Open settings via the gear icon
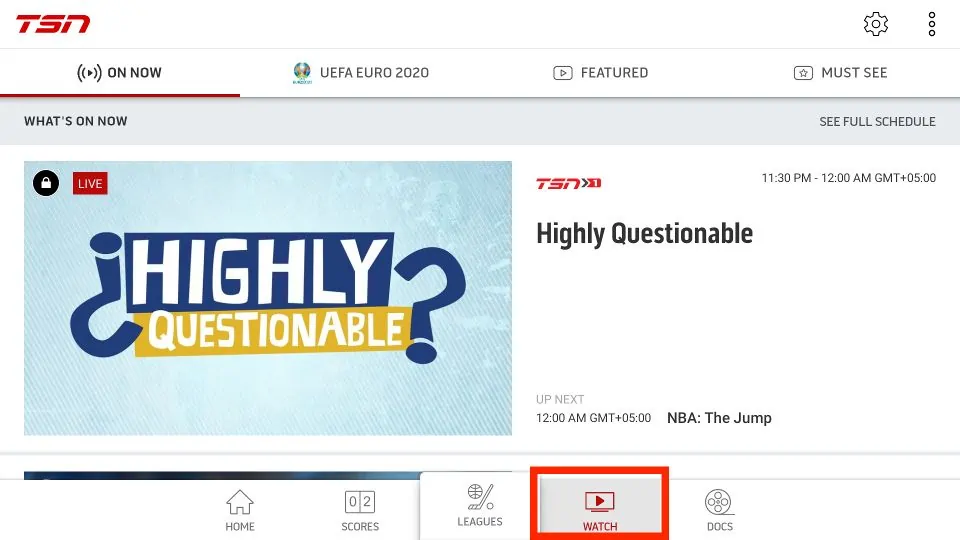Image resolution: width=960 pixels, height=540 pixels. coord(876,24)
